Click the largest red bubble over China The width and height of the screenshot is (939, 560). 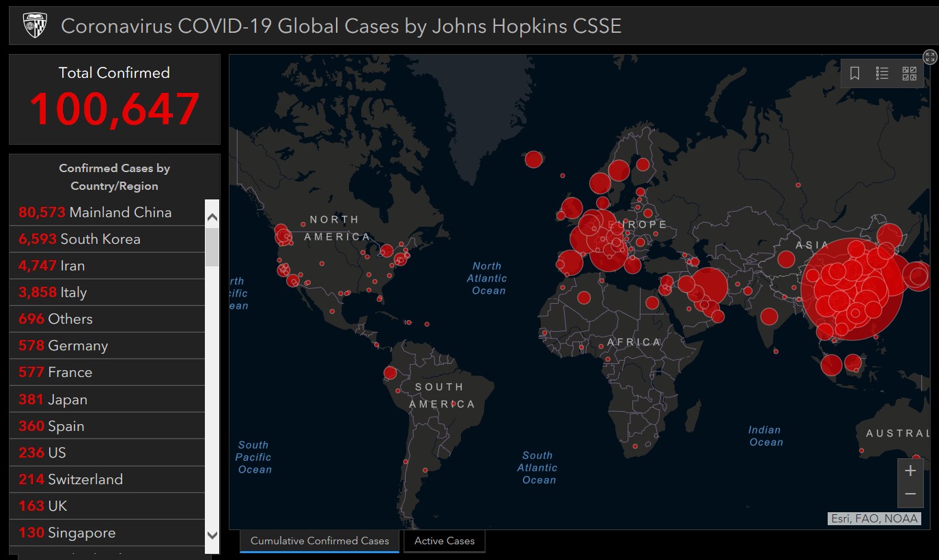852,289
